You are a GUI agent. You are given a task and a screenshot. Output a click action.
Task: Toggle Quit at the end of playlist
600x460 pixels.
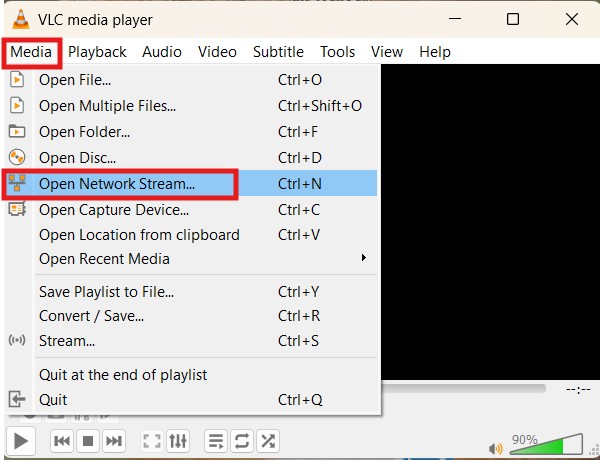pyautogui.click(x=191, y=375)
